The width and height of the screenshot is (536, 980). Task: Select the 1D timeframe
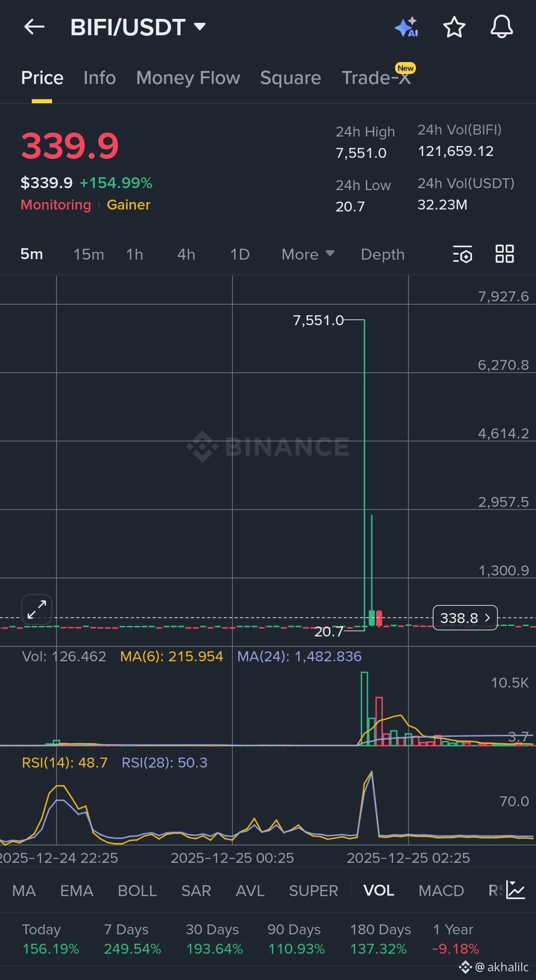240,254
